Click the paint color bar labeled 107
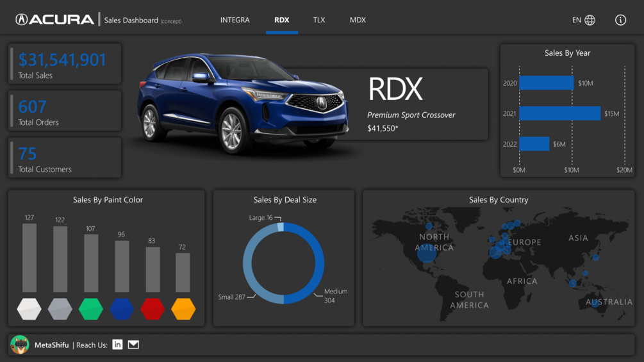The height and width of the screenshot is (362, 644). click(x=91, y=263)
